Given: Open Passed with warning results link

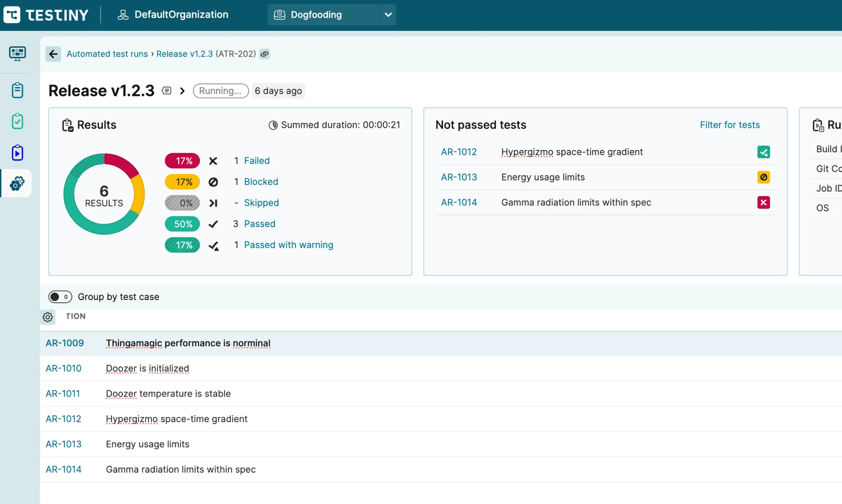Looking at the screenshot, I should 288,245.
